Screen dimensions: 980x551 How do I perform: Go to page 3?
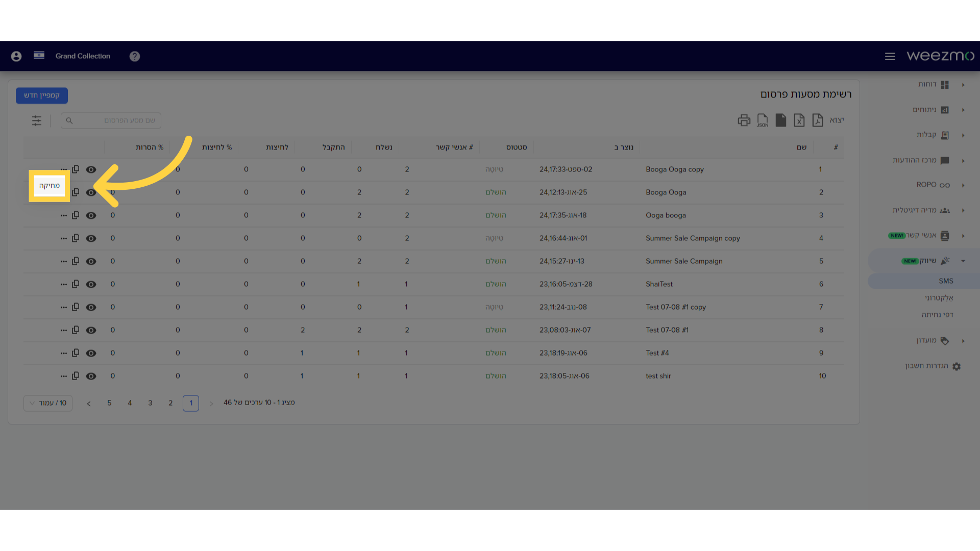[150, 403]
